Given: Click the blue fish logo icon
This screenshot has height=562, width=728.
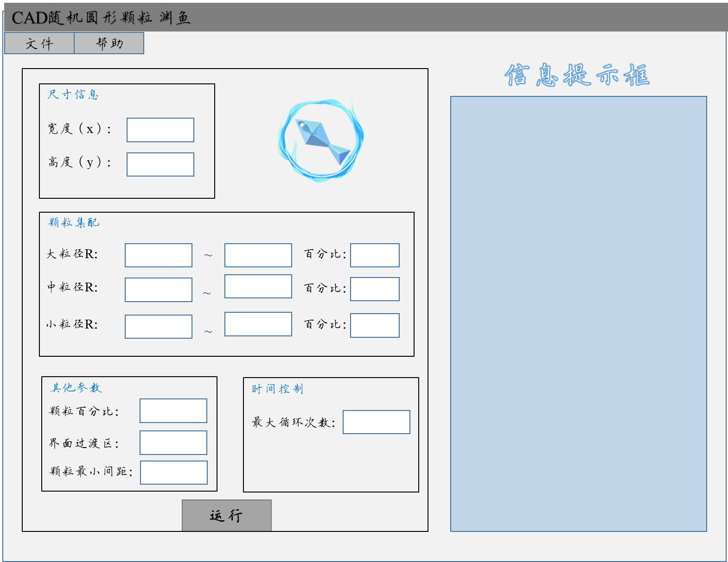Looking at the screenshot, I should coord(321,139).
